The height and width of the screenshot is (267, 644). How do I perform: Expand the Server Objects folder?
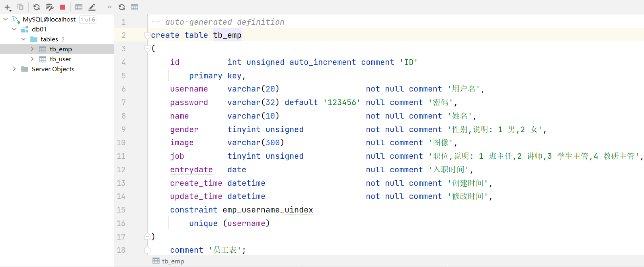pos(14,69)
